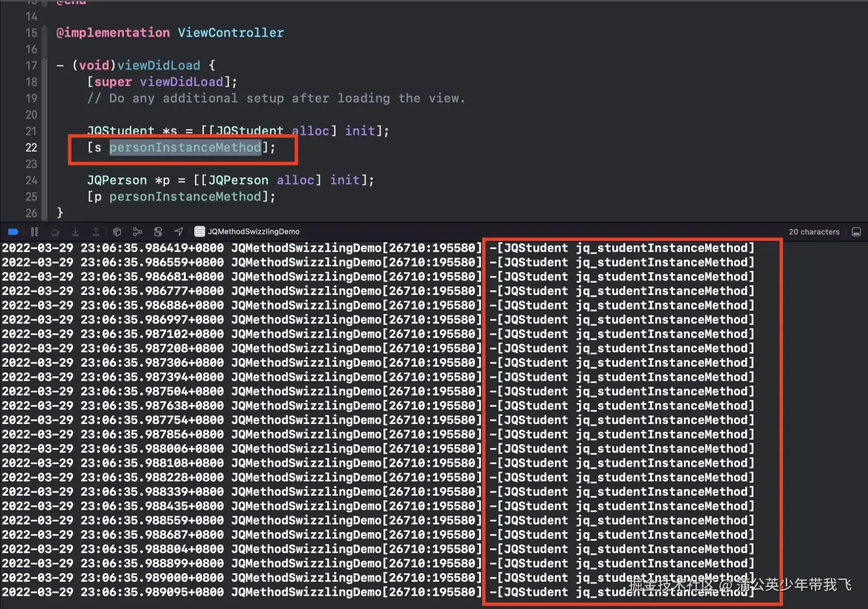Click line number 25 in gutter
The width and height of the screenshot is (868, 609).
pos(31,197)
